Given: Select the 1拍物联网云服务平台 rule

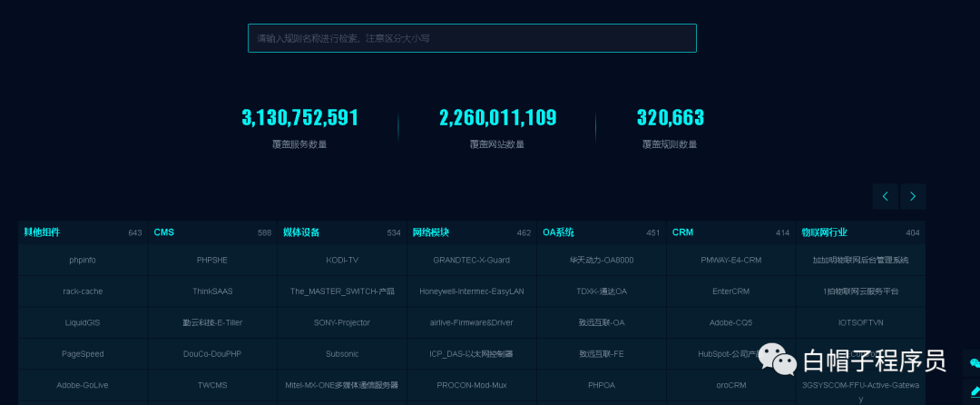Looking at the screenshot, I should pyautogui.click(x=860, y=291).
